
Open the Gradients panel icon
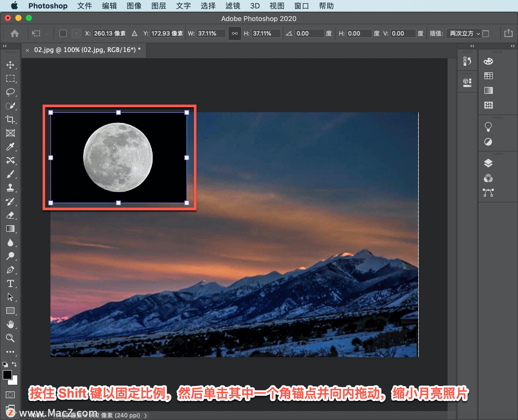pyautogui.click(x=488, y=90)
